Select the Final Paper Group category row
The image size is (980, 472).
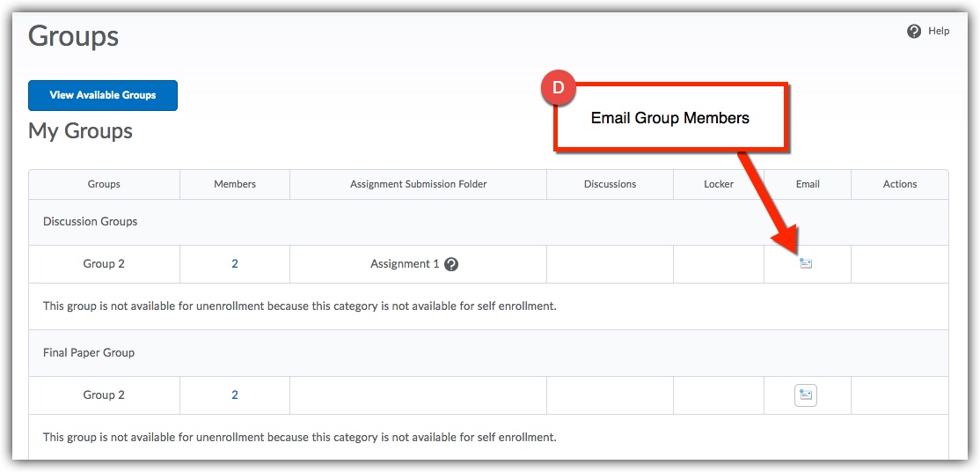coord(89,353)
